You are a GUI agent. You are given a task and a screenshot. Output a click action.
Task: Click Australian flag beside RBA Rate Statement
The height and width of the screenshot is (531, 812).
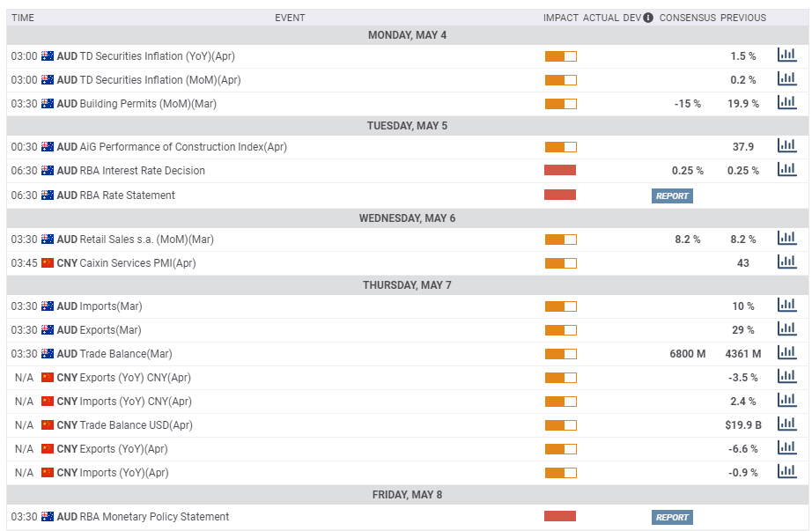tap(48, 195)
